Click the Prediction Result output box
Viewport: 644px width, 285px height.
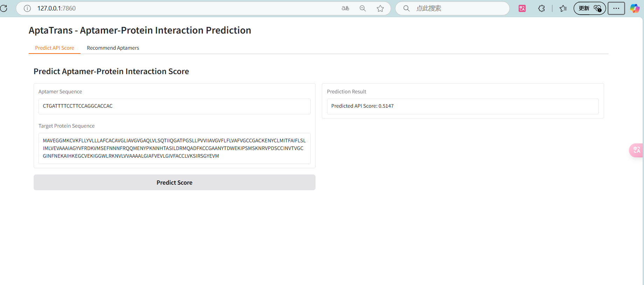click(463, 106)
